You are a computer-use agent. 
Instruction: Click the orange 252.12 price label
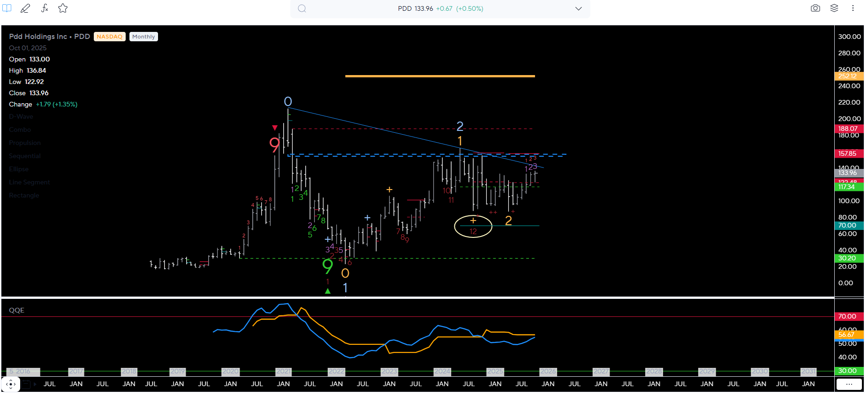(848, 76)
